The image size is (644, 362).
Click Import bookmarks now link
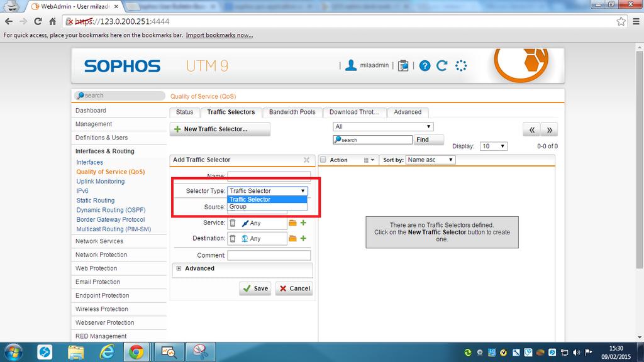(219, 35)
